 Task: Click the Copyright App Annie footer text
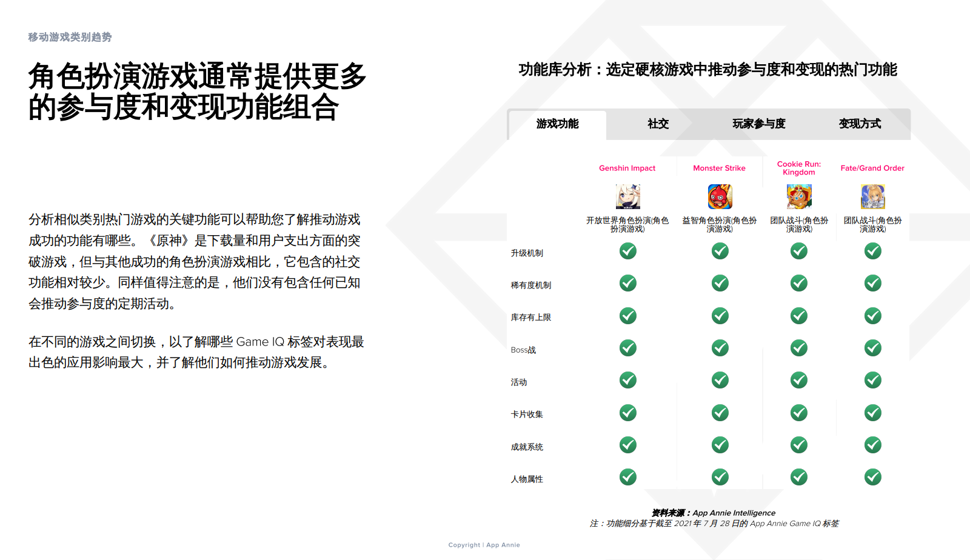click(484, 545)
